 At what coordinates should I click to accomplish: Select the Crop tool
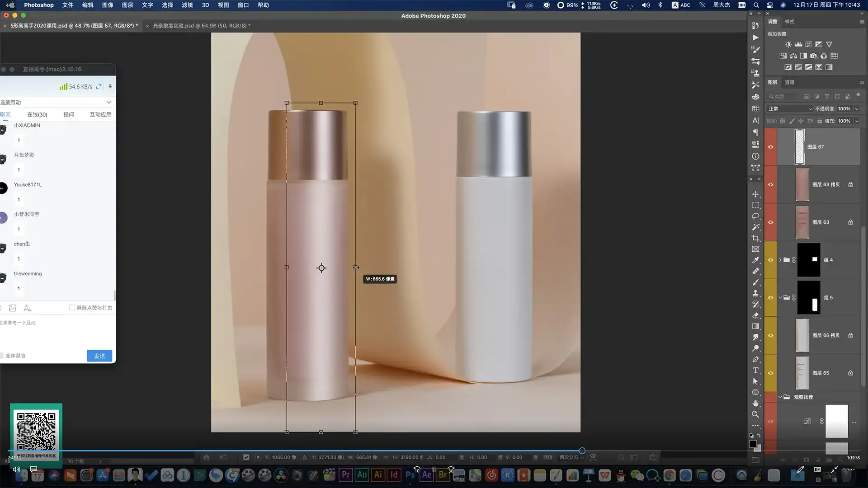coord(755,238)
